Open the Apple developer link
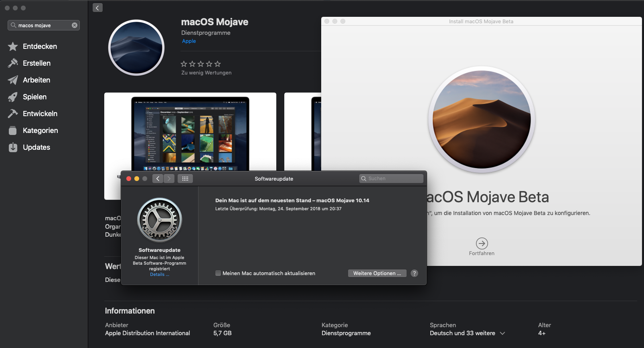The height and width of the screenshot is (348, 644). pyautogui.click(x=189, y=41)
